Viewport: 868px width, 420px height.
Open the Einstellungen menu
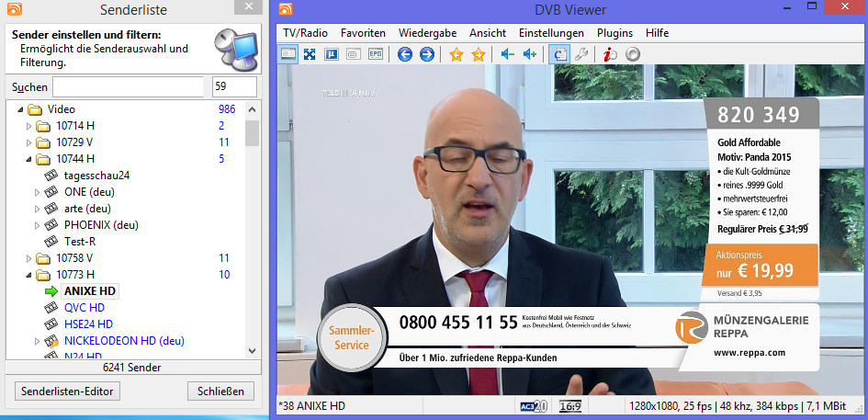tap(551, 32)
